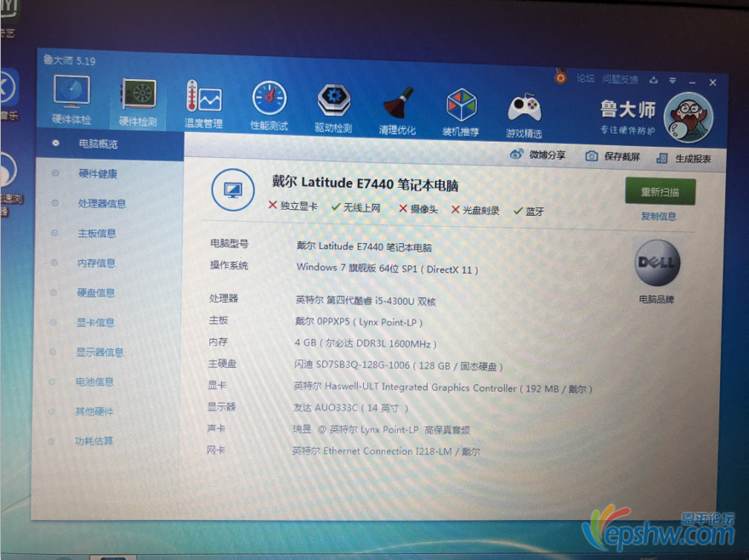Click the 4 GB DDR3L 1600MHz memory value
749x560 pixels.
tap(366, 343)
